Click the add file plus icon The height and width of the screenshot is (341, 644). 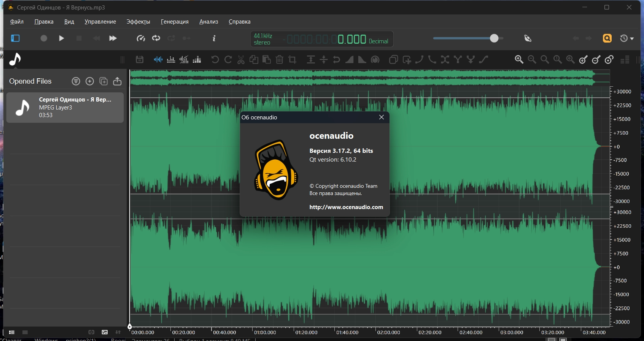[x=90, y=81]
